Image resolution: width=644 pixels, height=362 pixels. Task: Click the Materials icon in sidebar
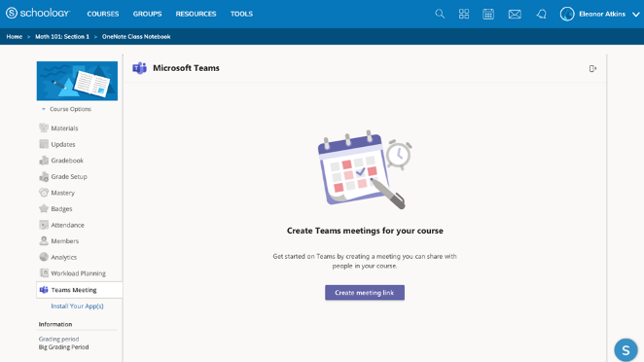44,127
